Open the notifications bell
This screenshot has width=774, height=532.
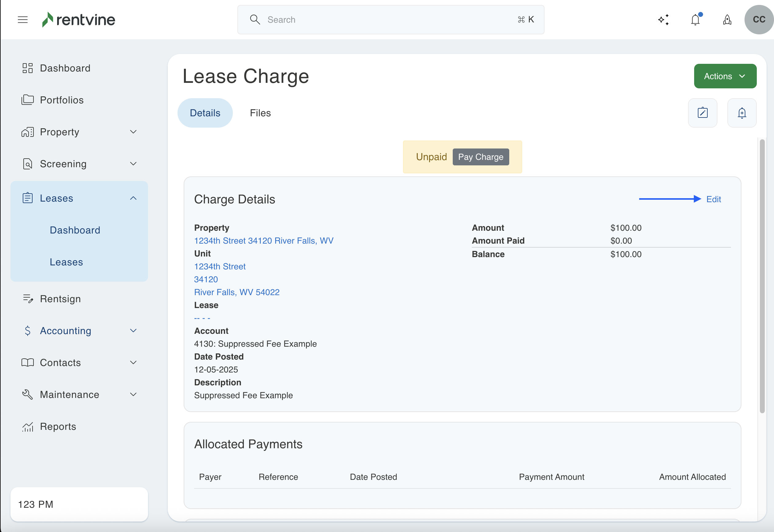(695, 20)
